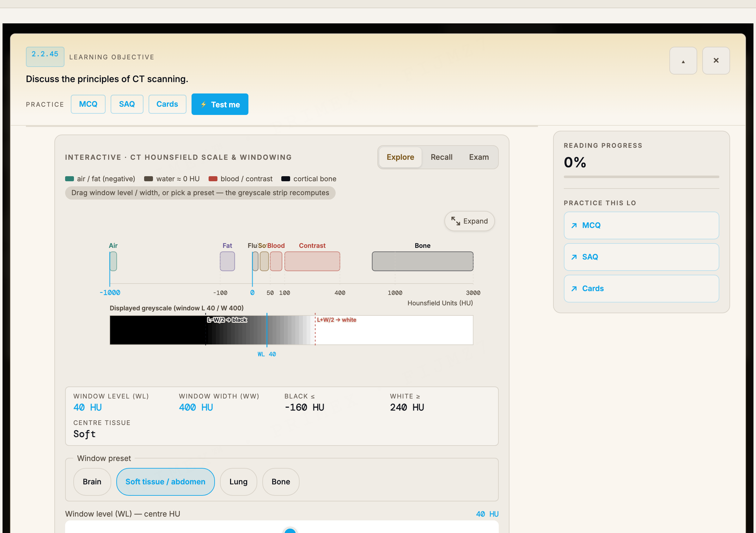The image size is (756, 533).
Task: Click the arrow icon beside sidebar MCQ
Action: pyautogui.click(x=574, y=225)
